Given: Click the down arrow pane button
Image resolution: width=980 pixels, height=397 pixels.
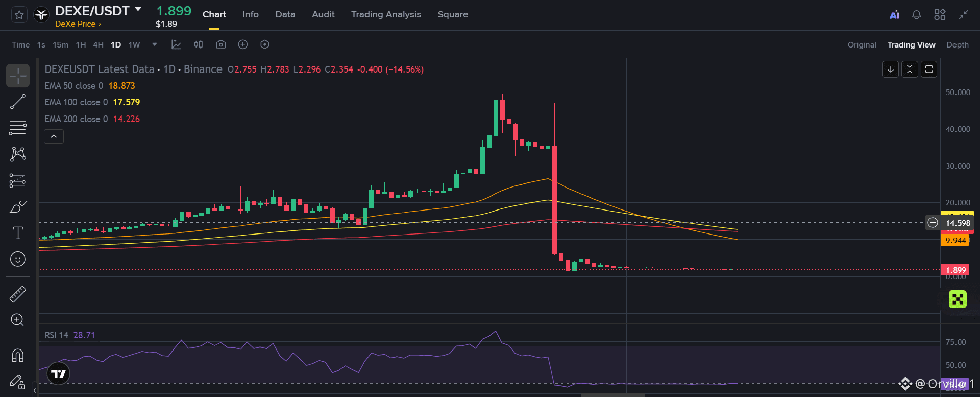Looking at the screenshot, I should click(x=890, y=69).
